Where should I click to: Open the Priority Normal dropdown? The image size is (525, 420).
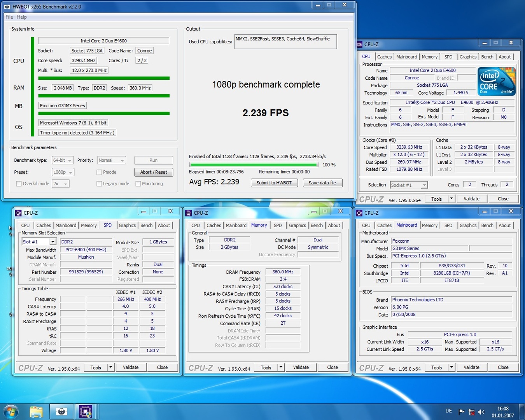pos(112,160)
